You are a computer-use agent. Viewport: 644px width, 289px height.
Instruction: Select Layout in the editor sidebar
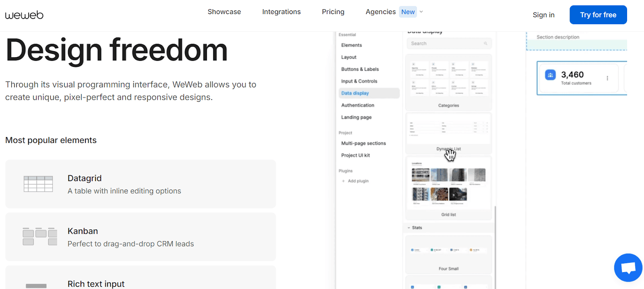click(x=349, y=57)
